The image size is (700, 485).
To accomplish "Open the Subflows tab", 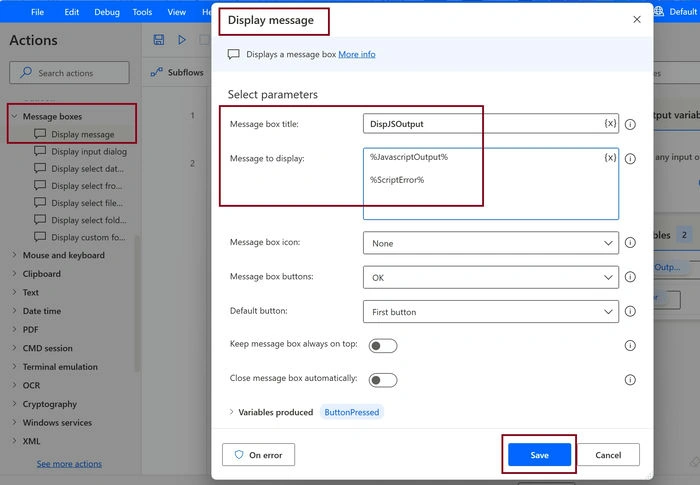I will (x=178, y=72).
